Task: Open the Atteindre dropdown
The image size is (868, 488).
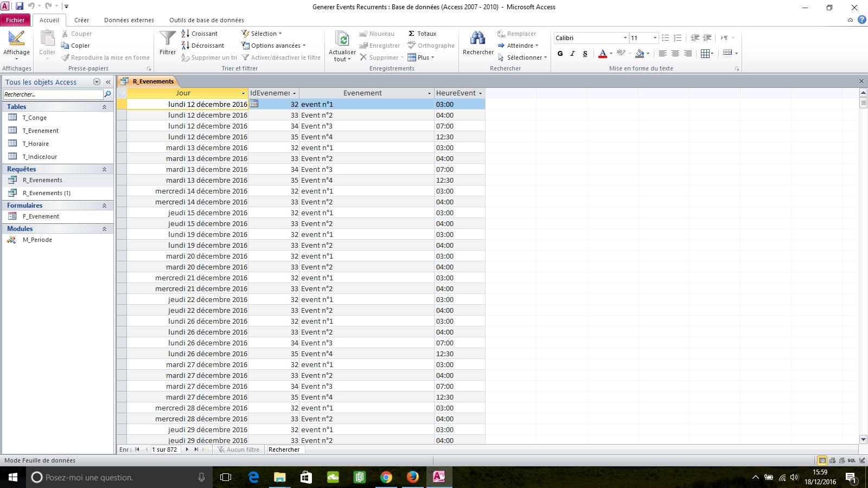Action: point(518,46)
